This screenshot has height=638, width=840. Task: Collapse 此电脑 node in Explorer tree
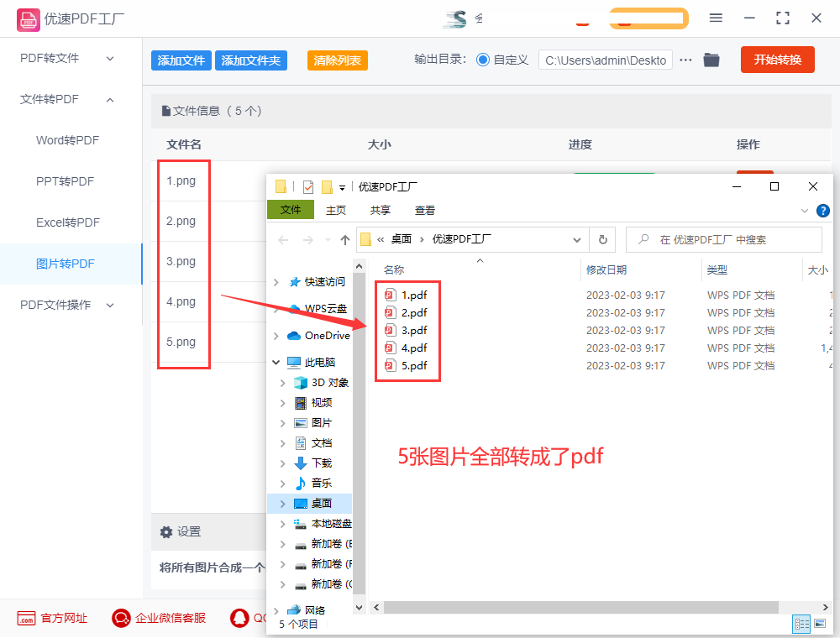(276, 363)
